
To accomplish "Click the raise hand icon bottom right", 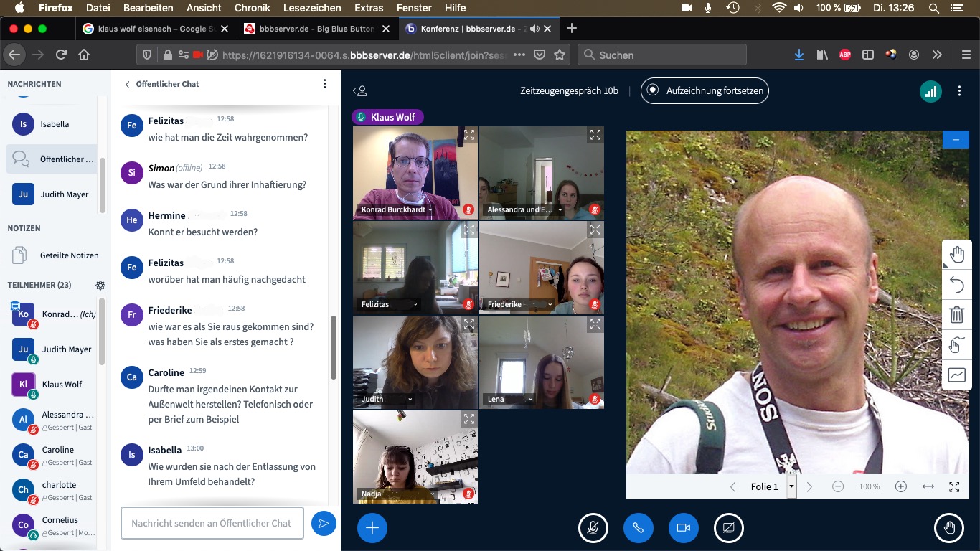I will [949, 528].
